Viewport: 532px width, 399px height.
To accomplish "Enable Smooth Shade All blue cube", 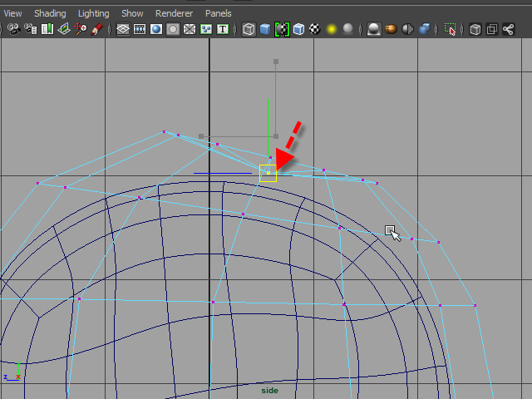I will click(265, 29).
